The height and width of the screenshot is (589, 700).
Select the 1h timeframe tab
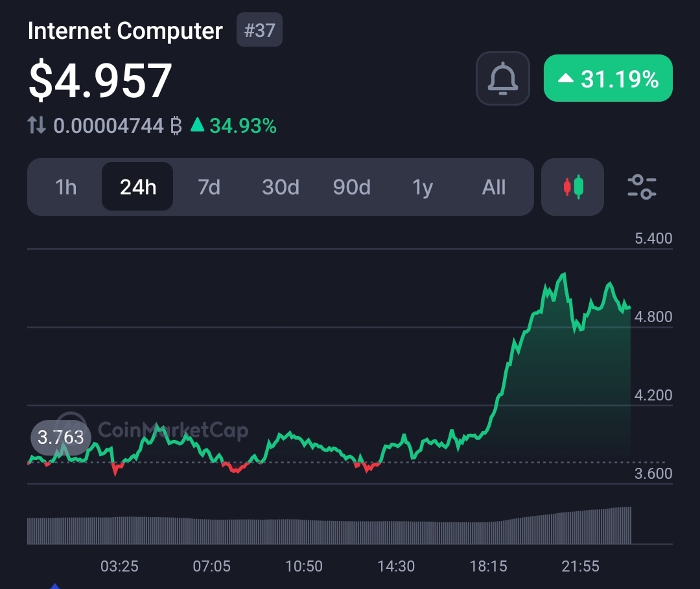pyautogui.click(x=65, y=187)
